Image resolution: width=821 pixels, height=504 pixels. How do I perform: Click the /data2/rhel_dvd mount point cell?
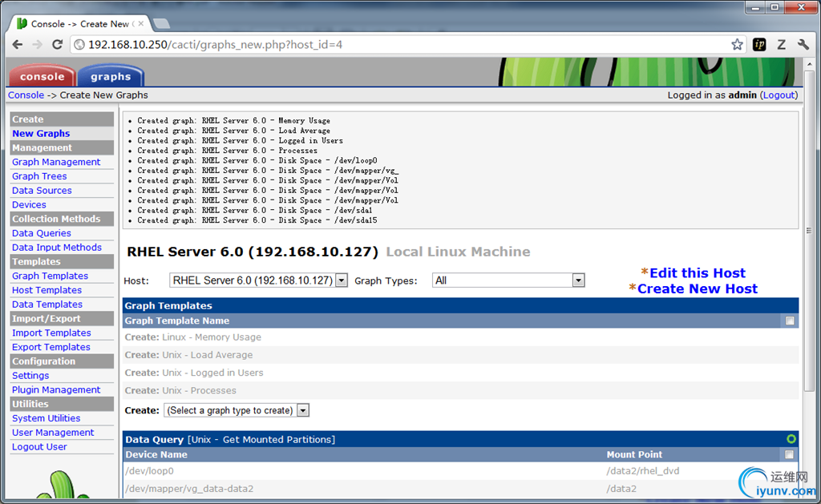point(642,471)
